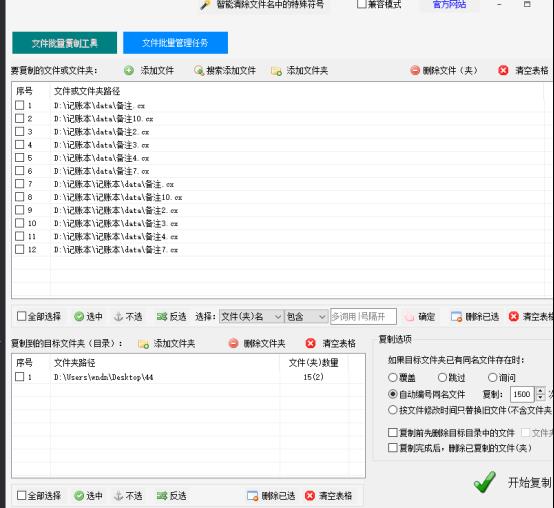Open the 文件(夹)名 dropdown
Screen dimensions: 554x508
251,317
